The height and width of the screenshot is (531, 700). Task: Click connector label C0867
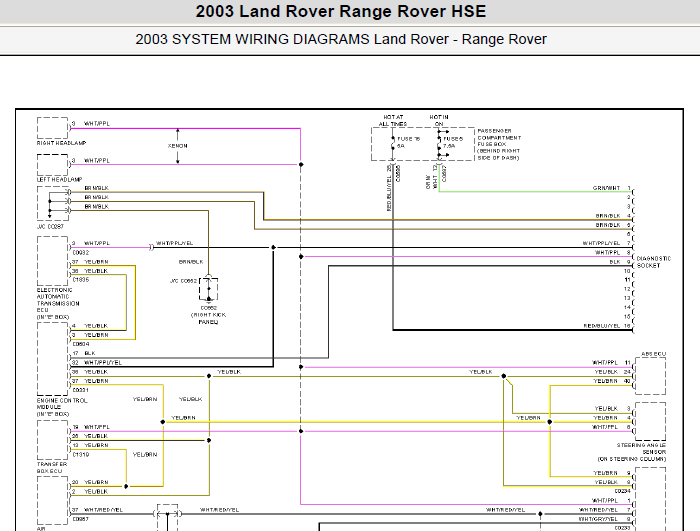click(81, 519)
